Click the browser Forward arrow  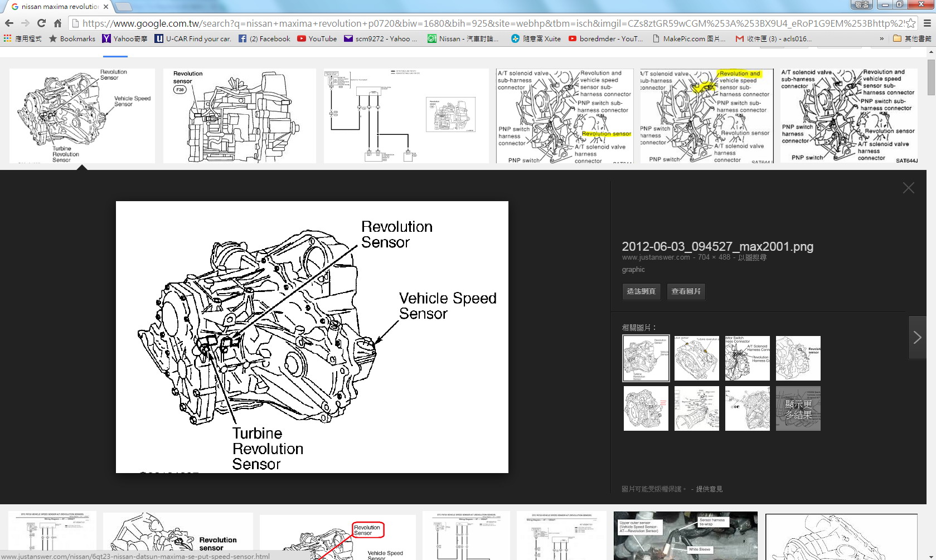pos(25,23)
